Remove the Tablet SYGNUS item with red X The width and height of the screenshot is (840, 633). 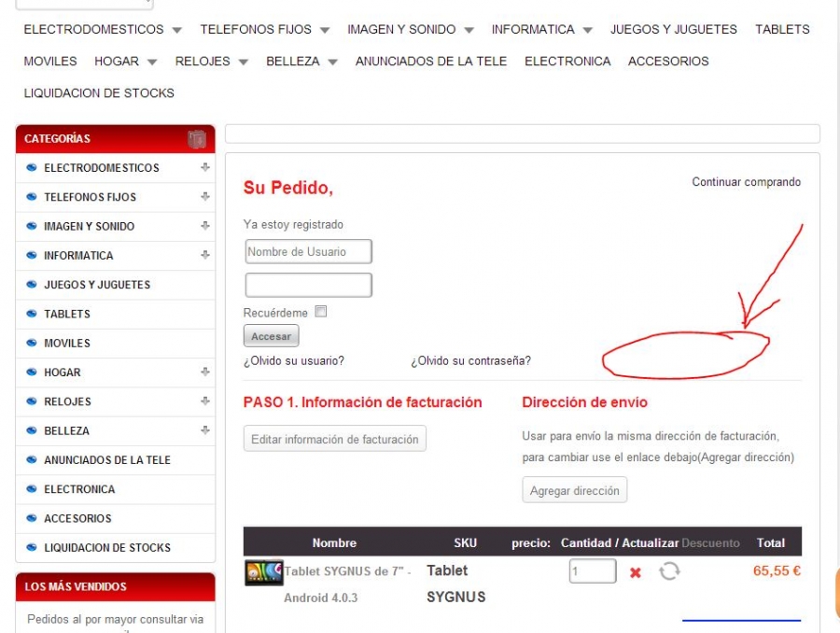coord(636,572)
